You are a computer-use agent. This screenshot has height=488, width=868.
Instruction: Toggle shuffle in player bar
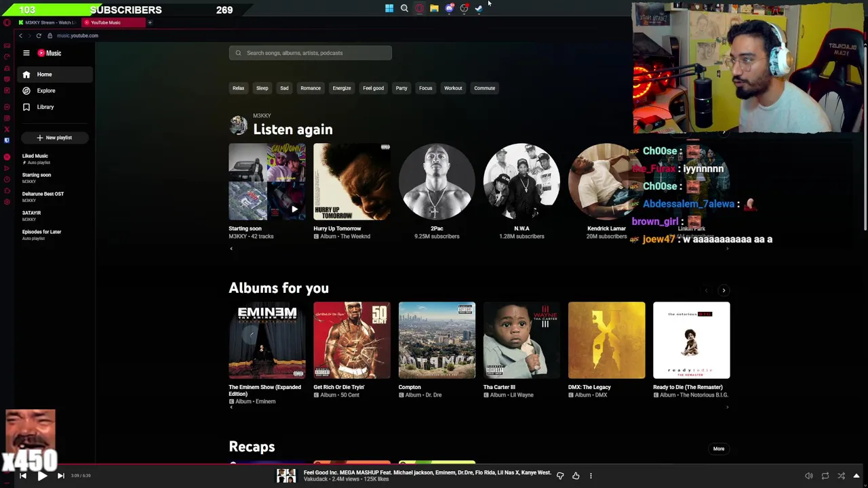point(841,476)
